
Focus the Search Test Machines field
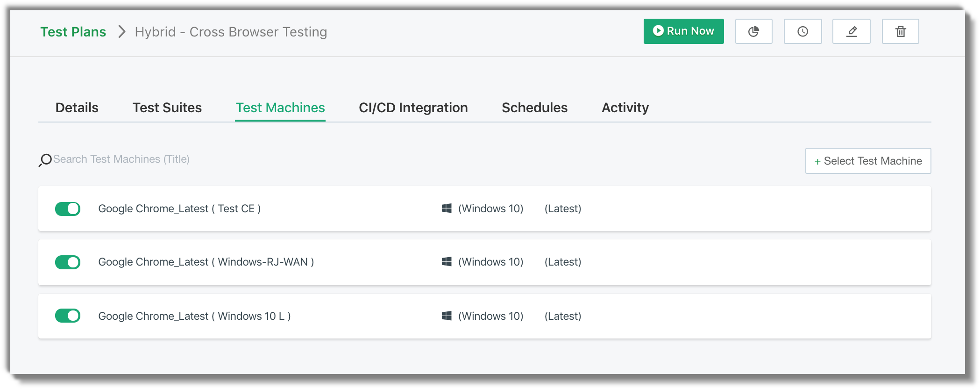pos(121,159)
